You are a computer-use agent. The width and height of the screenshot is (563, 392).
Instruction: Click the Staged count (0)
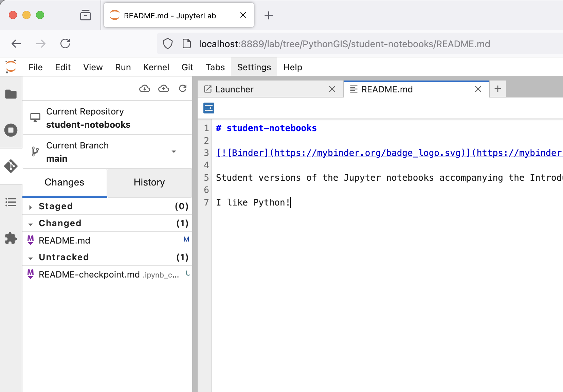click(182, 206)
